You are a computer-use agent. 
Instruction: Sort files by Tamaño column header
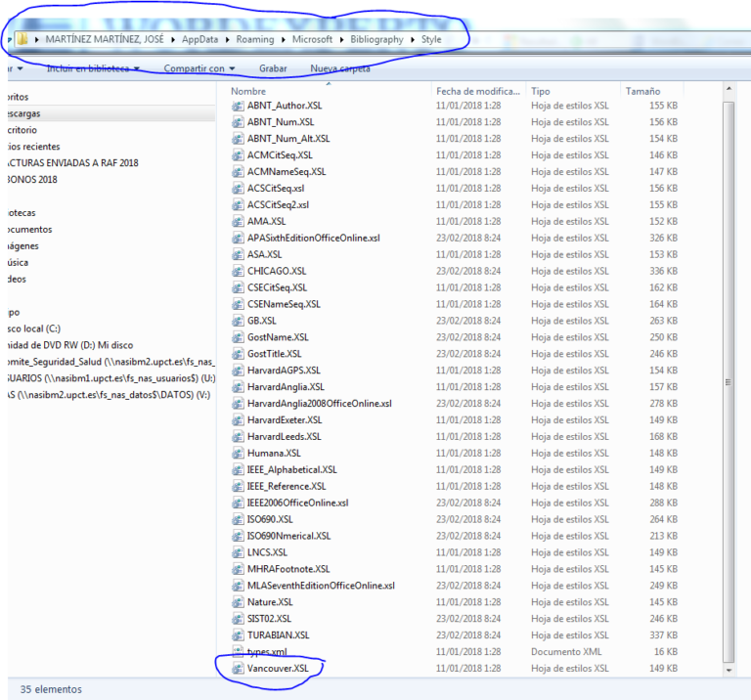point(642,91)
